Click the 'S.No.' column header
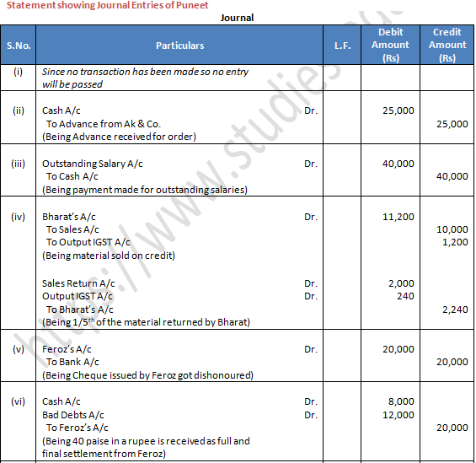476x463 pixels. pyautogui.click(x=19, y=46)
